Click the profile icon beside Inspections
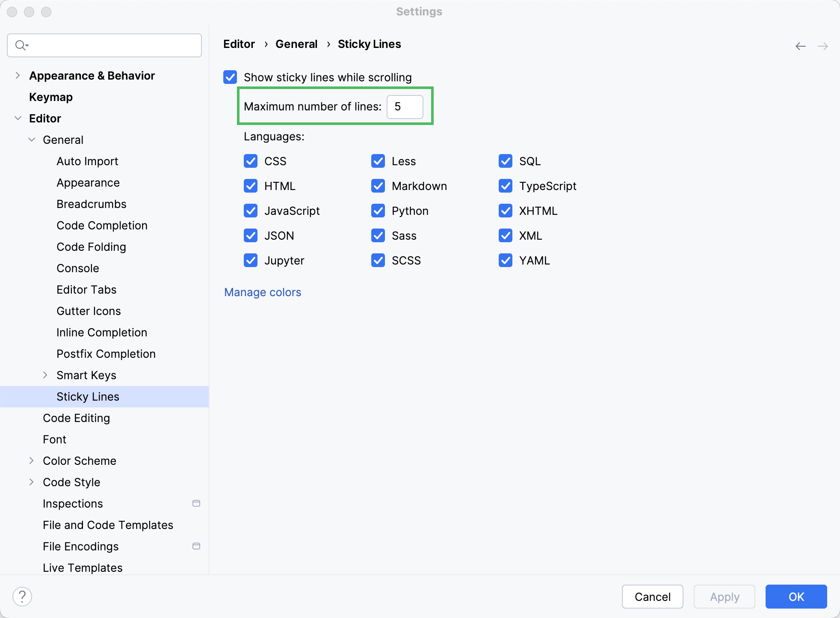Image resolution: width=840 pixels, height=618 pixels. (197, 503)
